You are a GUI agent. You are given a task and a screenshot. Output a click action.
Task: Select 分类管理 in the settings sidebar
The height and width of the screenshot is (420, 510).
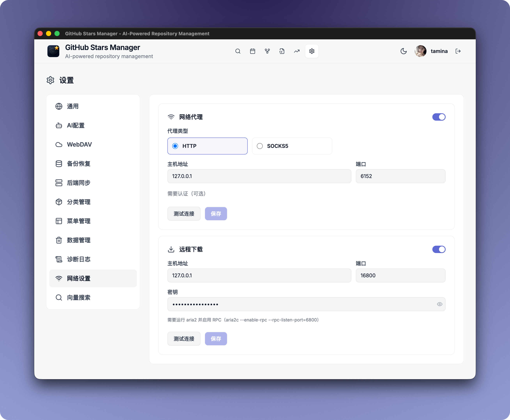[x=93, y=202]
